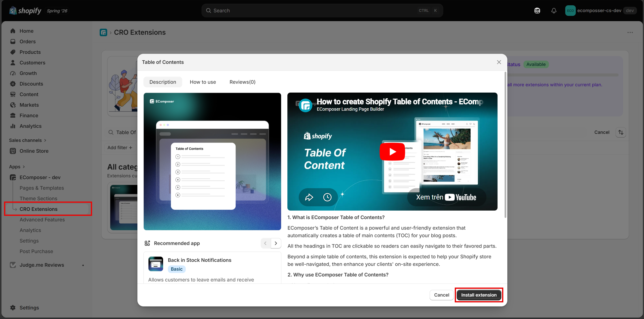Open Post Purchase in sidebar
The width and height of the screenshot is (644, 319).
coord(36,251)
